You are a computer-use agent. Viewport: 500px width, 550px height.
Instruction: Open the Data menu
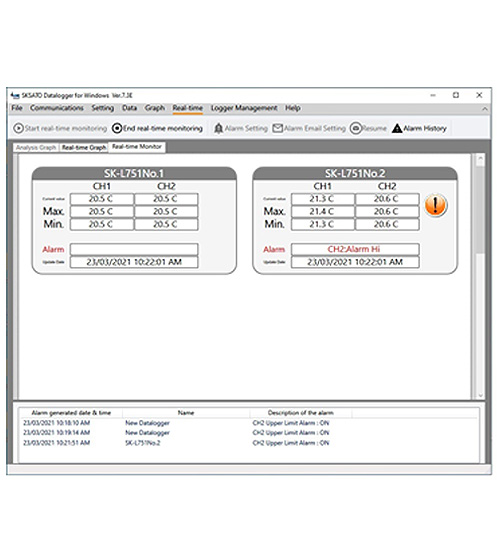(x=129, y=108)
